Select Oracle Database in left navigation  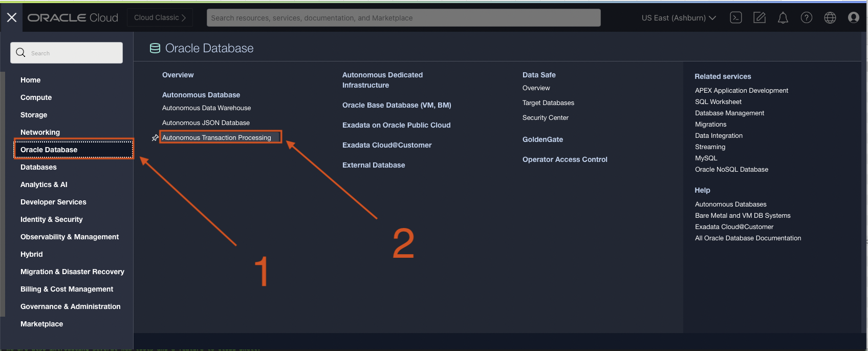[x=49, y=150]
